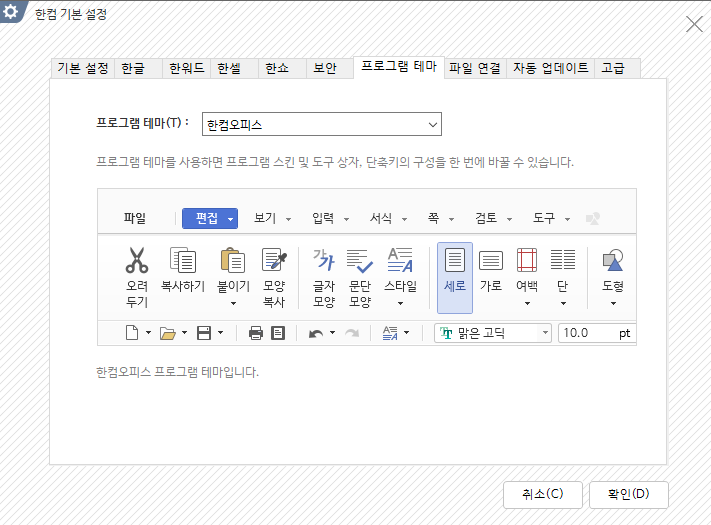Open the 입력 menu in preview
The width and height of the screenshot is (711, 525).
click(330, 218)
